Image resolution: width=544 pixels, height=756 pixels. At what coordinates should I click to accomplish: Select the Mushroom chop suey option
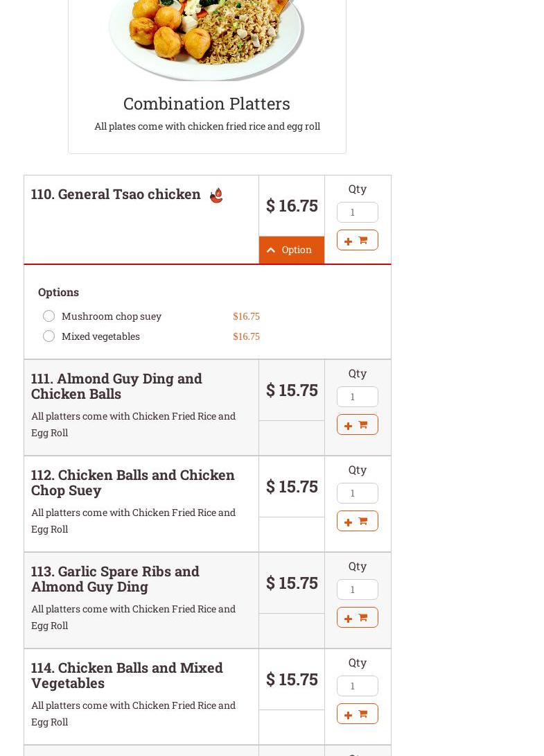pos(49,316)
